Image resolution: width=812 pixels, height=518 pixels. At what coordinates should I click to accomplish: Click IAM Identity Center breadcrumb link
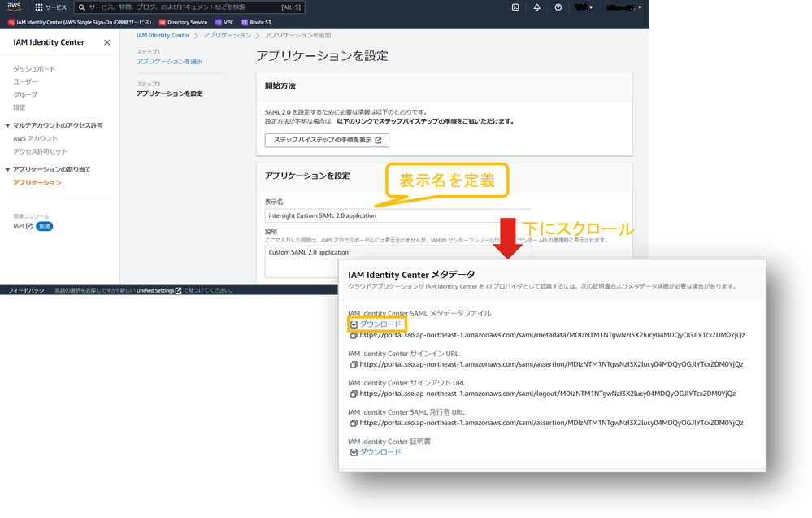pos(163,35)
